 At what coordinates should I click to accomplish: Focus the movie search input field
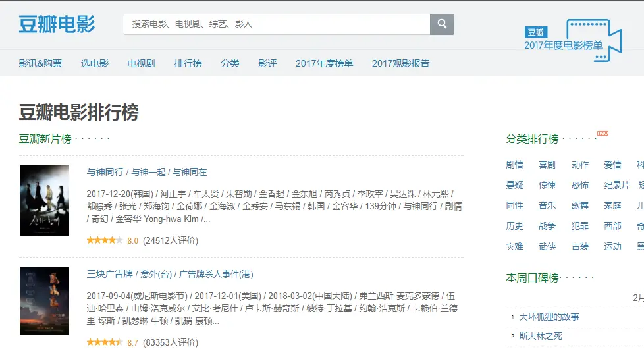pyautogui.click(x=277, y=24)
